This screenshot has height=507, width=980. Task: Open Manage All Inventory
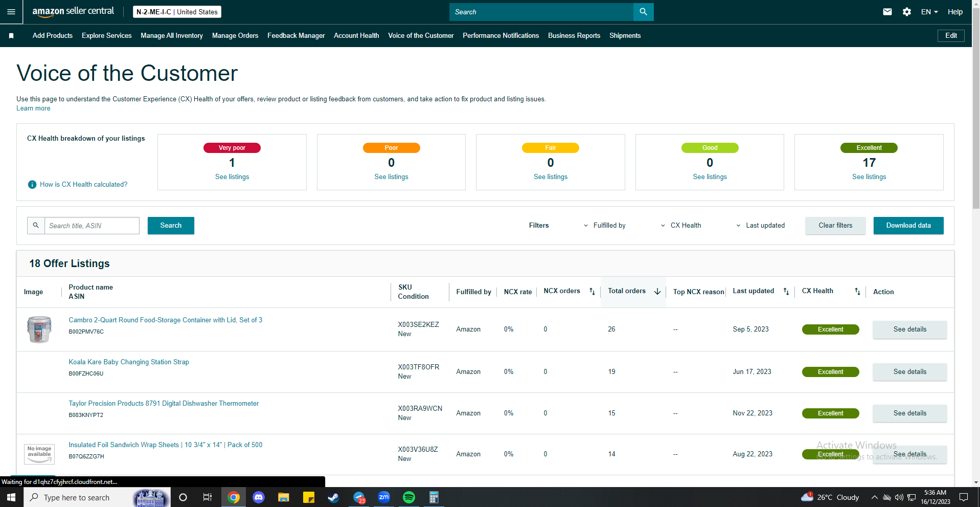(x=172, y=36)
